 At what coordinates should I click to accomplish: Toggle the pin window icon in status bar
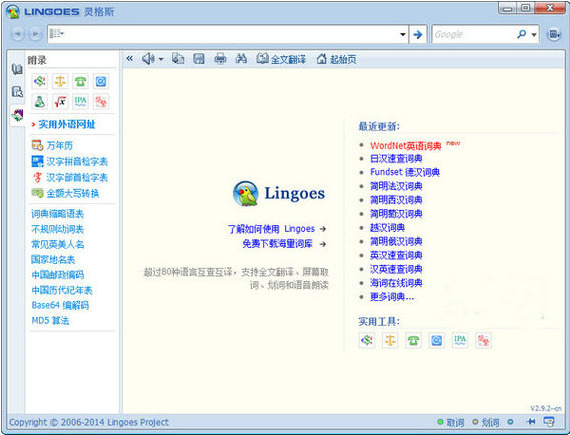pyautogui.click(x=530, y=422)
